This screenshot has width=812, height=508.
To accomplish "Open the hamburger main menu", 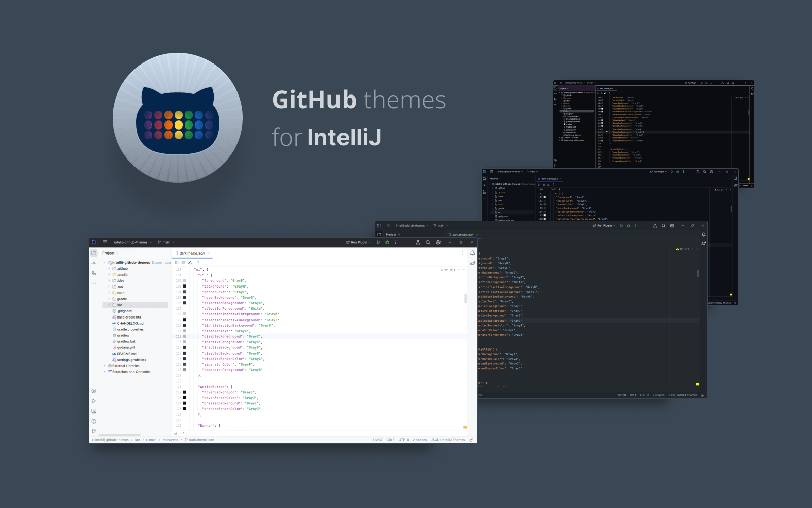I will (x=105, y=242).
